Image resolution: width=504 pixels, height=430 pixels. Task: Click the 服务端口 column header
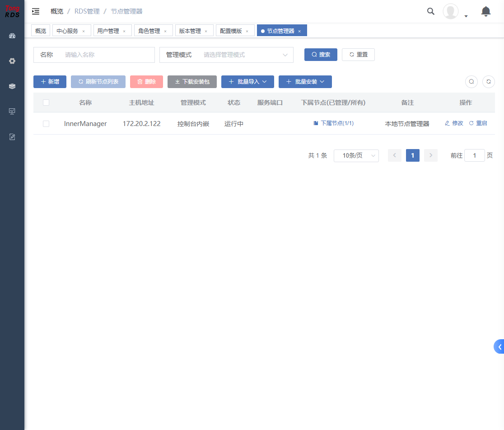tap(270, 103)
